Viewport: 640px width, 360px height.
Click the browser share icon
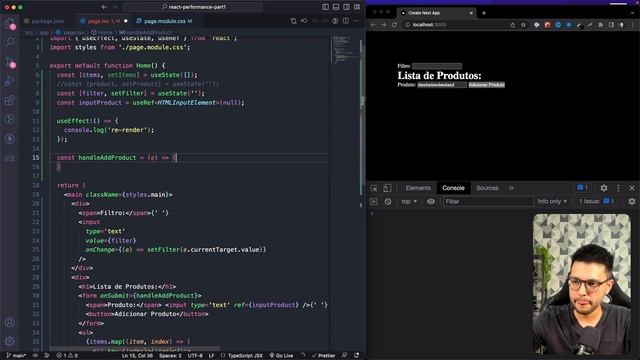513,25
